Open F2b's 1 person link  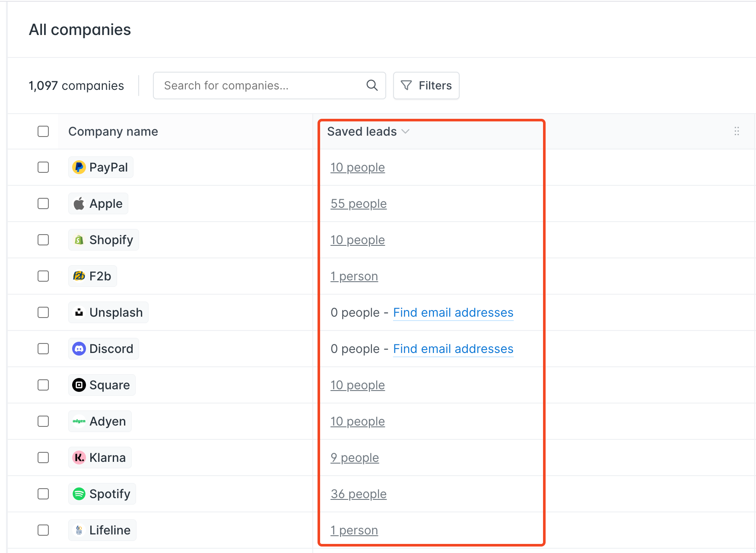pyautogui.click(x=354, y=276)
